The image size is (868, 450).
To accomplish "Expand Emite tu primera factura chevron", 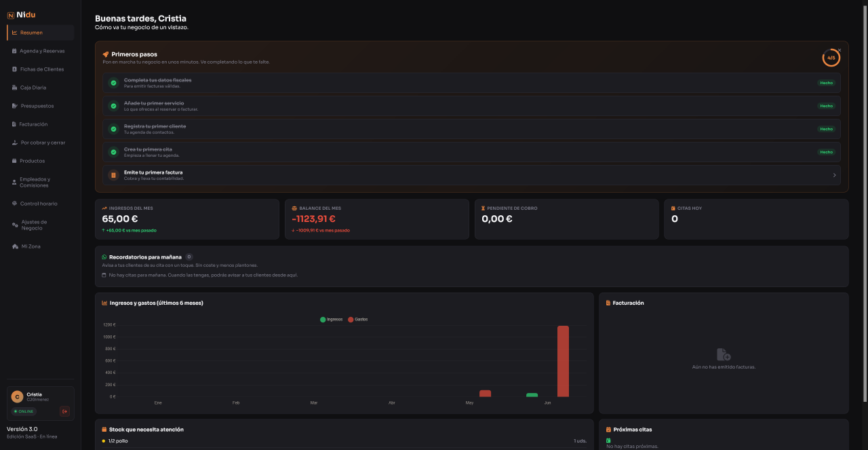I will [834, 175].
